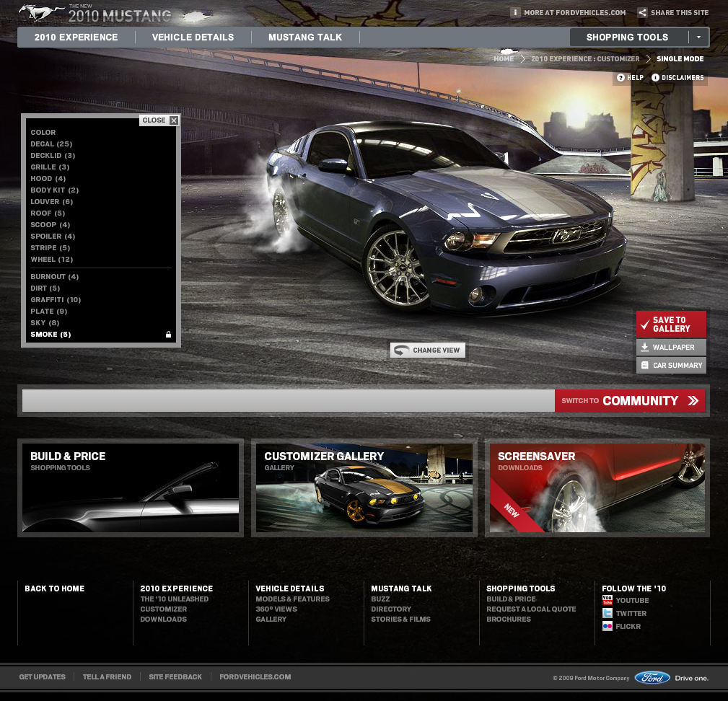
Task: Click the Flickr icon in footer
Action: 608,626
